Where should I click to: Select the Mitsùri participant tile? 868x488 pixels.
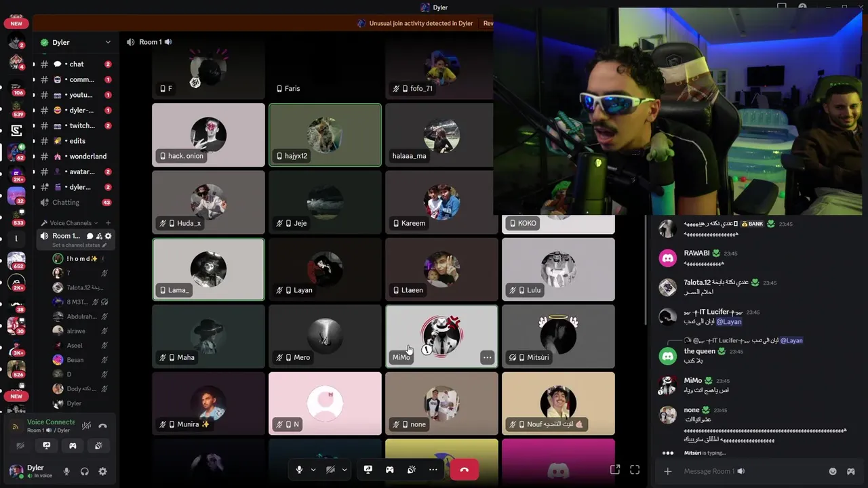coord(558,336)
